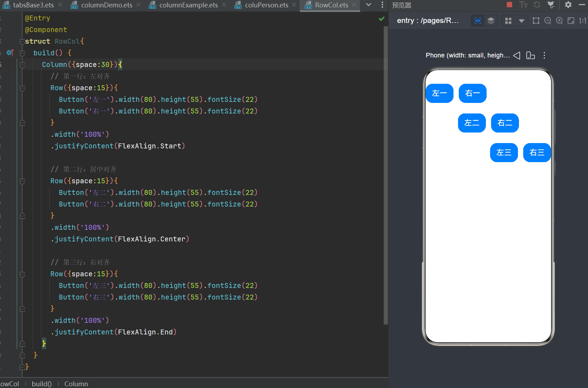This screenshot has height=388, width=588.
Task: Click the 右三 button in preview
Action: pyautogui.click(x=537, y=153)
